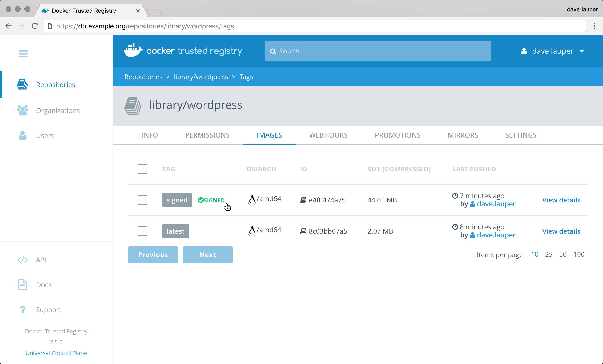
Task: Click View details for e4f0474a75 image
Action: click(x=561, y=200)
